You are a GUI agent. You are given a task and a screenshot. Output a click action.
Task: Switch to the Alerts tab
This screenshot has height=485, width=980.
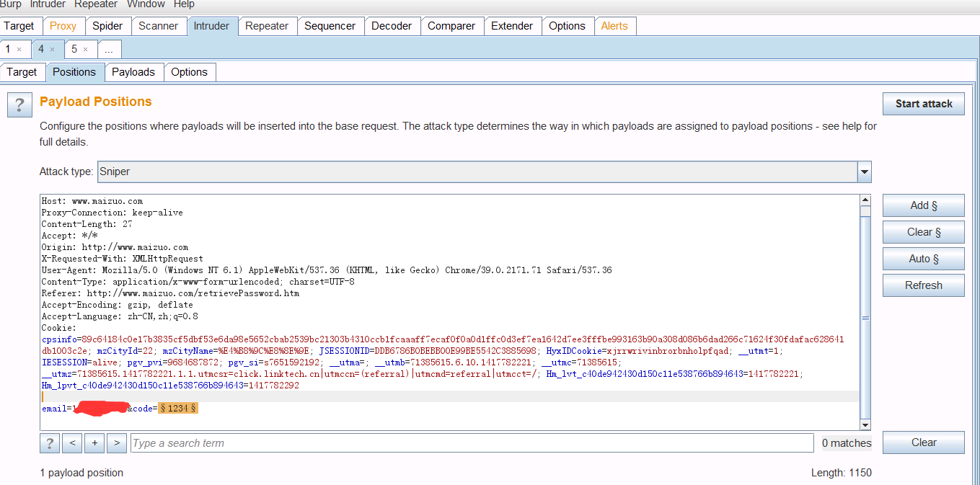pyautogui.click(x=614, y=26)
